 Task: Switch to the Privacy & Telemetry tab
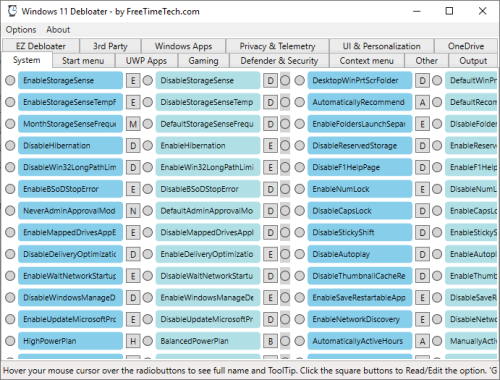point(277,46)
